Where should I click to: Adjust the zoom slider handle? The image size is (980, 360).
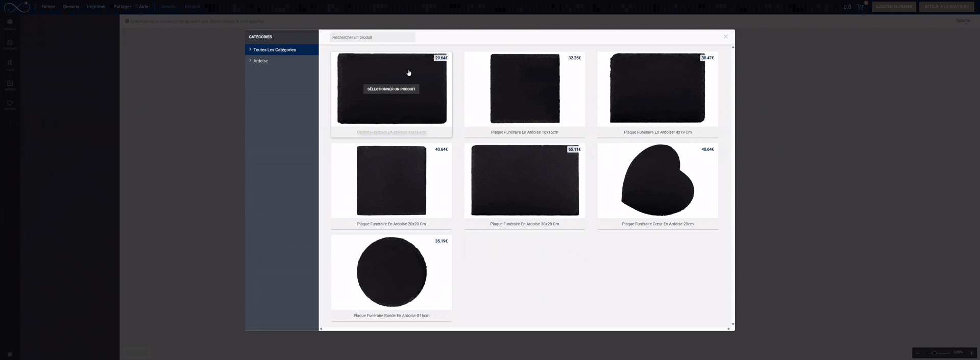click(x=934, y=353)
